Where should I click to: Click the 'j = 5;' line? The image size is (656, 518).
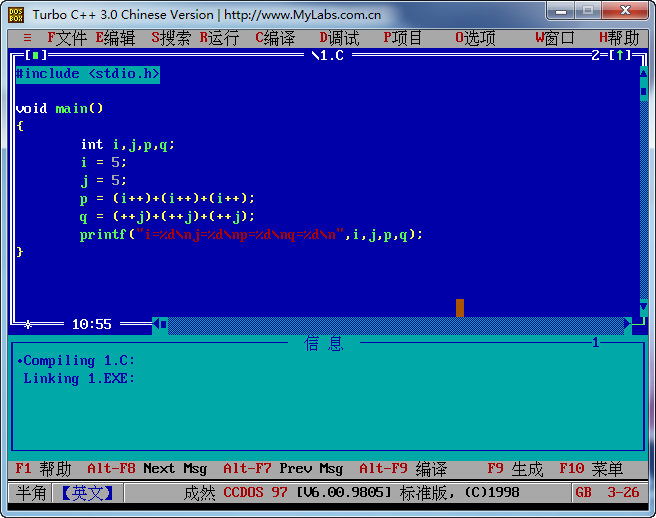pos(103,181)
